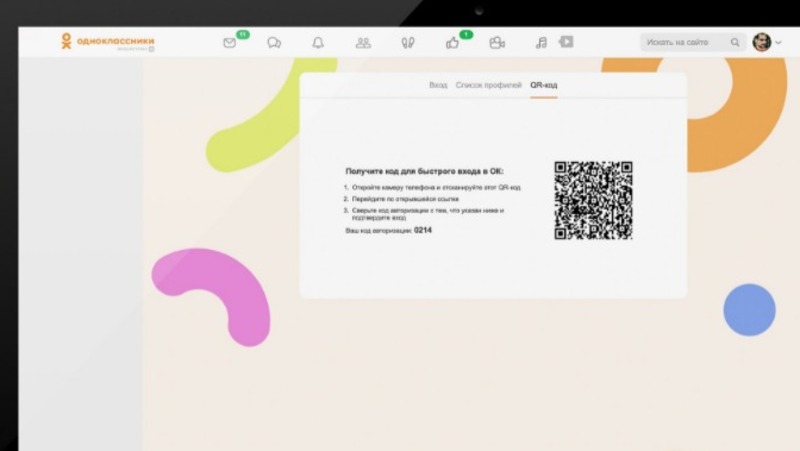Click the Искать на сайте search field
Screen dimensions: 800x451
coord(685,42)
